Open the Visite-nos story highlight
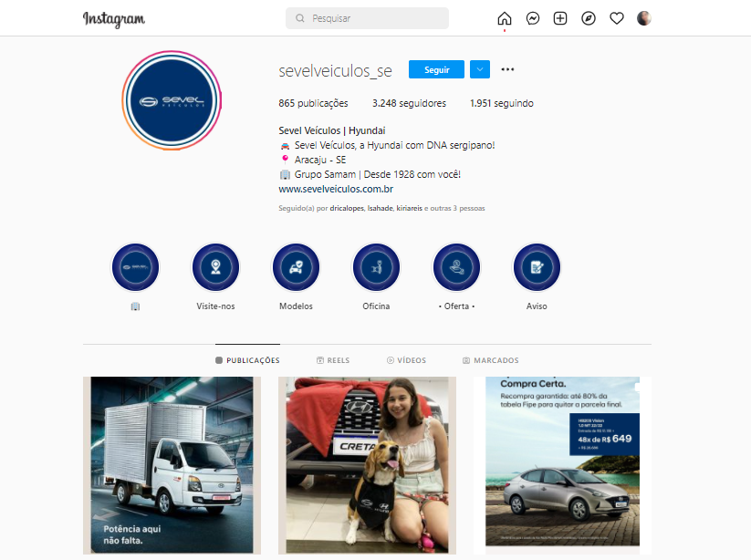The width and height of the screenshot is (751, 560). point(215,268)
